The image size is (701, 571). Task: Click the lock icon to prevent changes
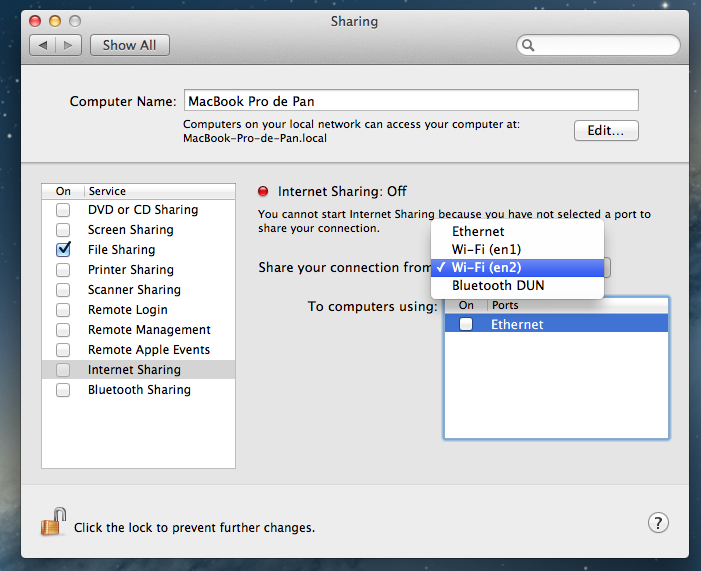[x=53, y=523]
